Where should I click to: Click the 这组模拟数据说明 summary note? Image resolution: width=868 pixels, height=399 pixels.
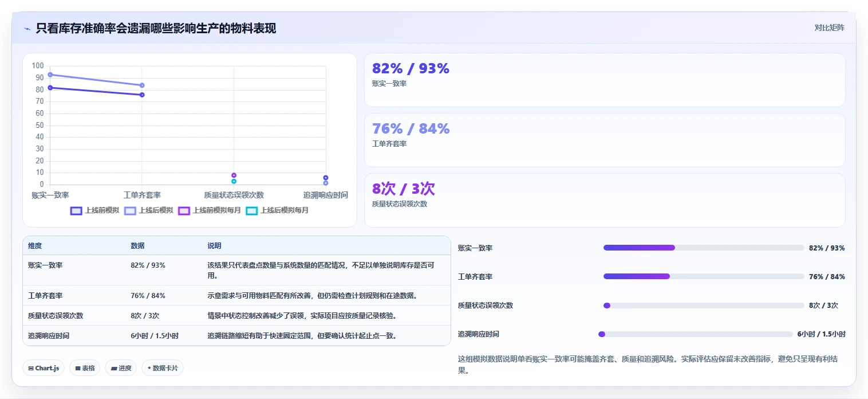click(652, 365)
